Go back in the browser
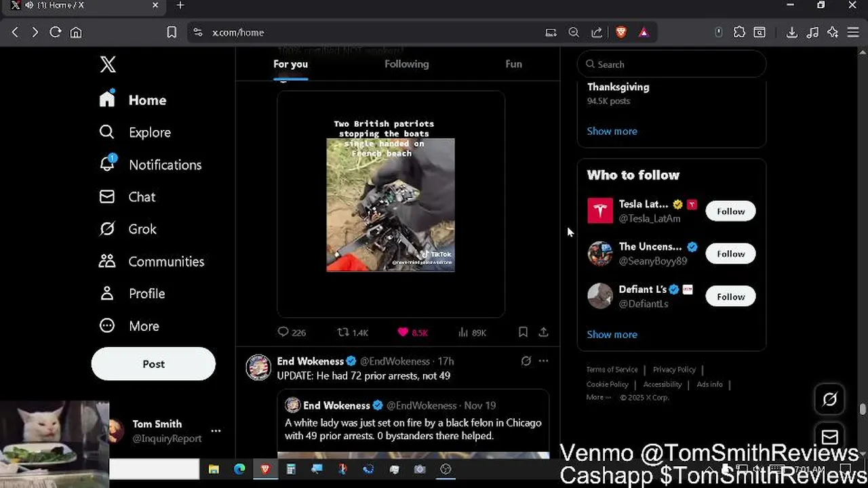This screenshot has height=488, width=868. 15,32
